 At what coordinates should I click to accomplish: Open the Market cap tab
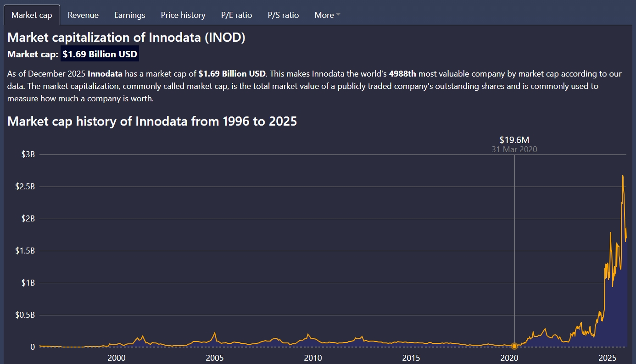click(32, 15)
